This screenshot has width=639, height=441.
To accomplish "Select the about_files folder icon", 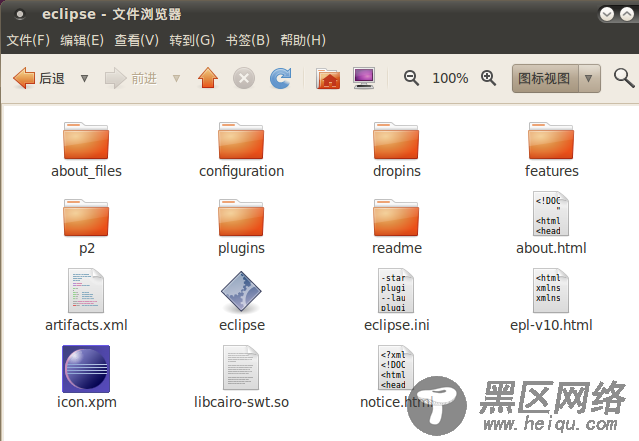I will 86,141.
